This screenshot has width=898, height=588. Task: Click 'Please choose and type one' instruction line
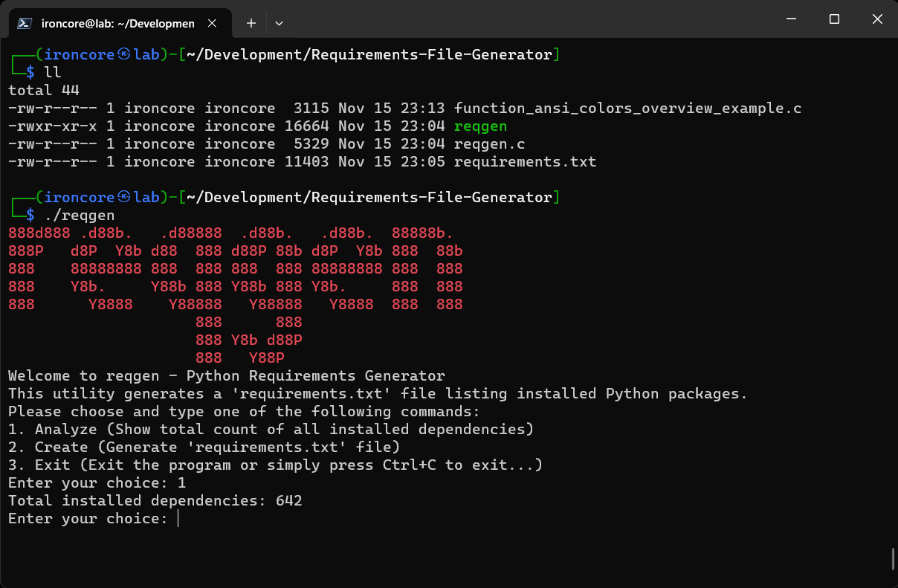[x=245, y=412]
